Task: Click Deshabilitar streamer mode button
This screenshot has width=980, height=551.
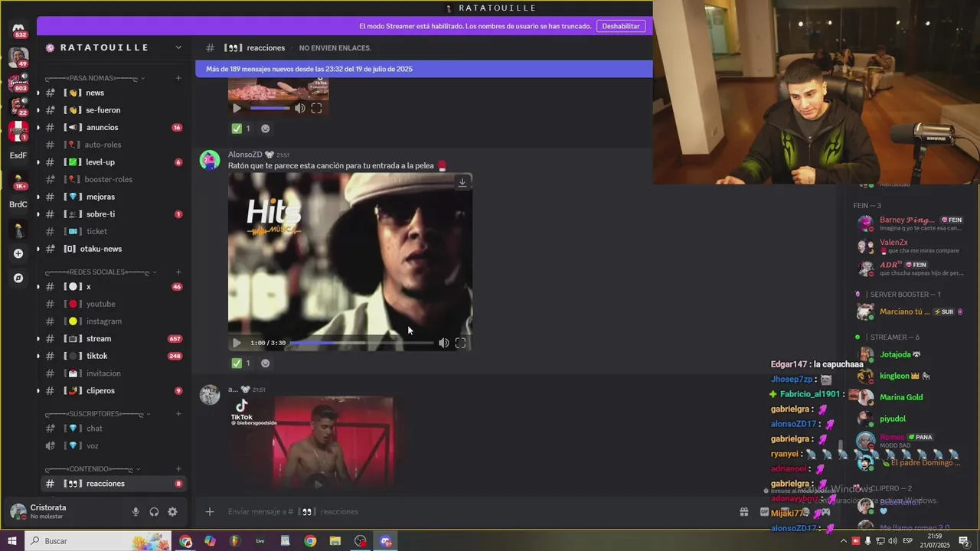Action: tap(621, 26)
